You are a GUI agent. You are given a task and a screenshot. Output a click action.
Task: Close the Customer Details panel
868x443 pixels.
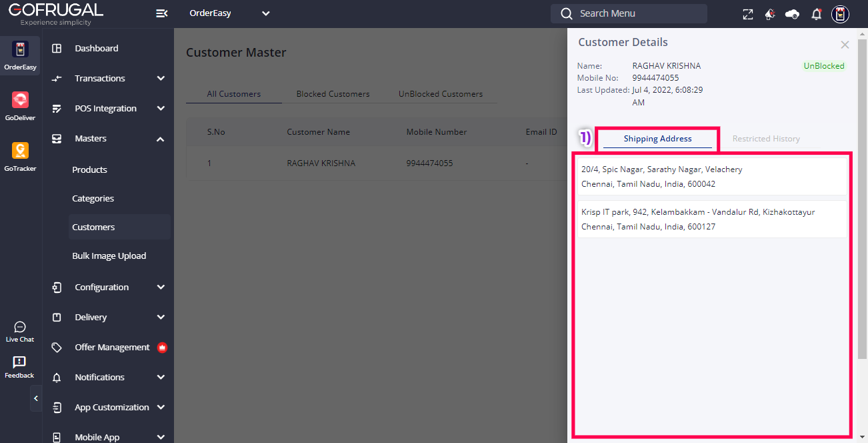845,45
